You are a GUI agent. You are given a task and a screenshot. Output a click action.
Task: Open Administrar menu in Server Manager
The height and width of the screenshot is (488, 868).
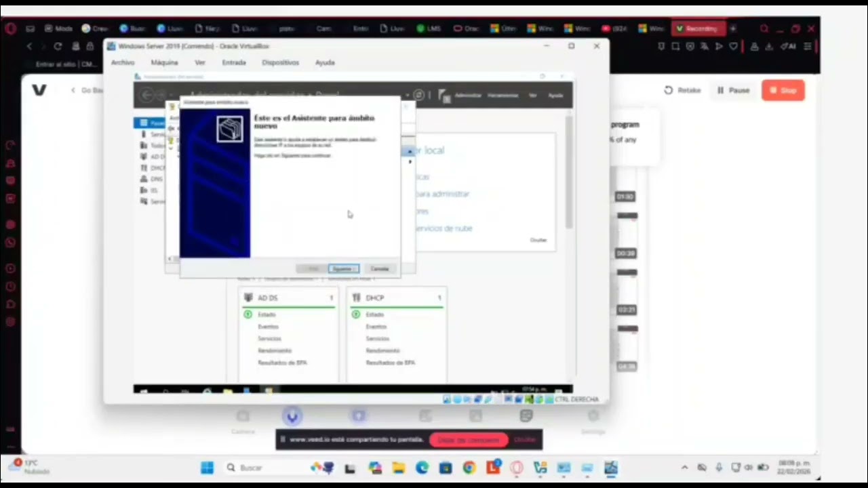click(468, 96)
